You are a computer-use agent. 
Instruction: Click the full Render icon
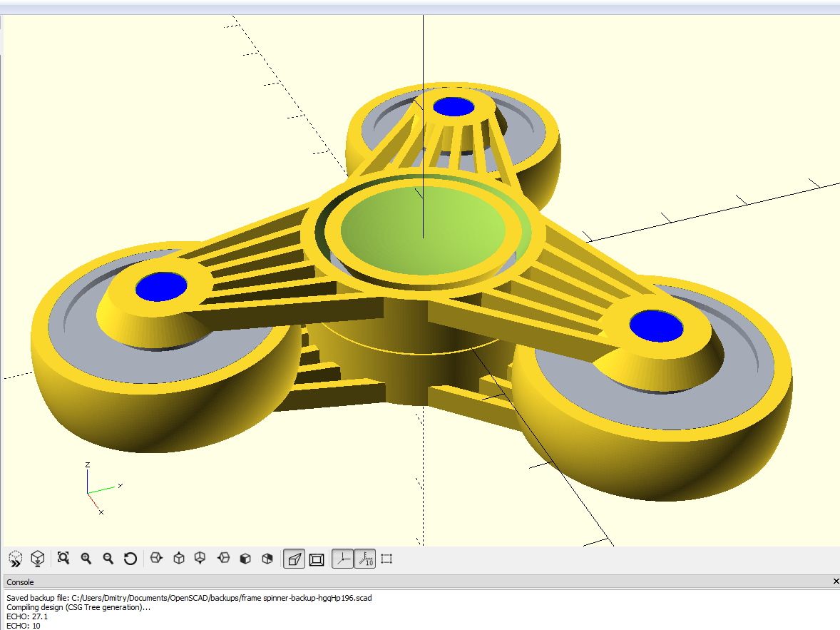pyautogui.click(x=38, y=559)
